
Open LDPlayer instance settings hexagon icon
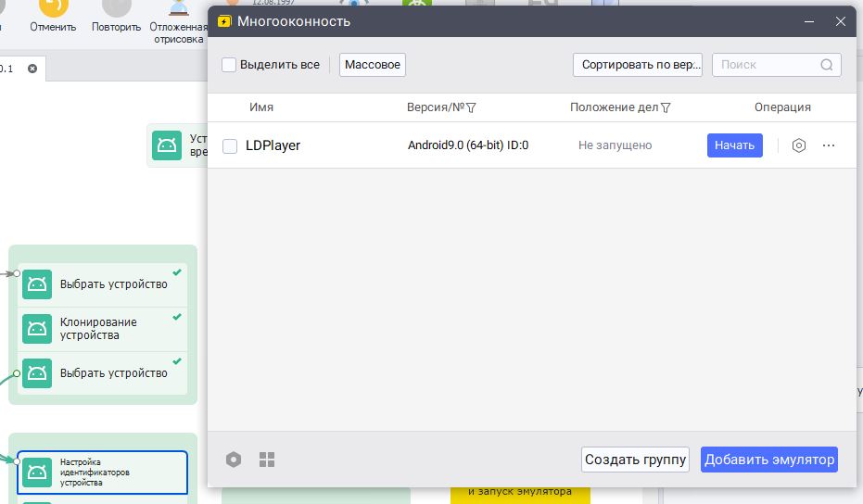[x=799, y=145]
